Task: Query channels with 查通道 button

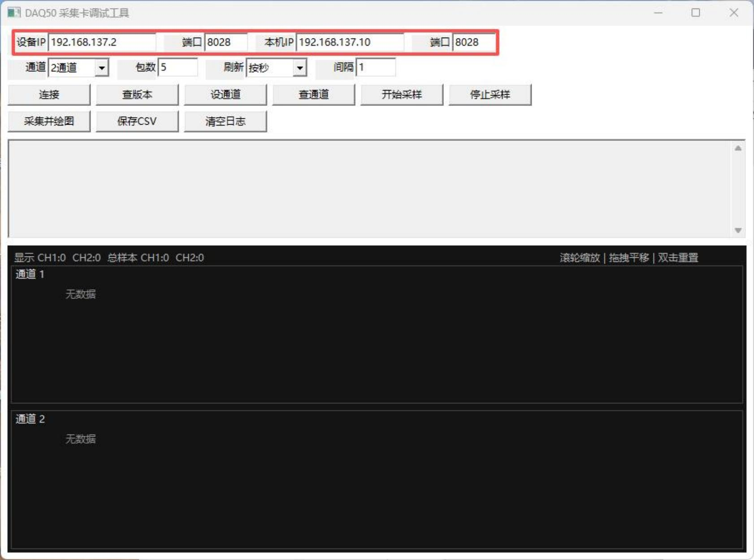Action: click(314, 95)
